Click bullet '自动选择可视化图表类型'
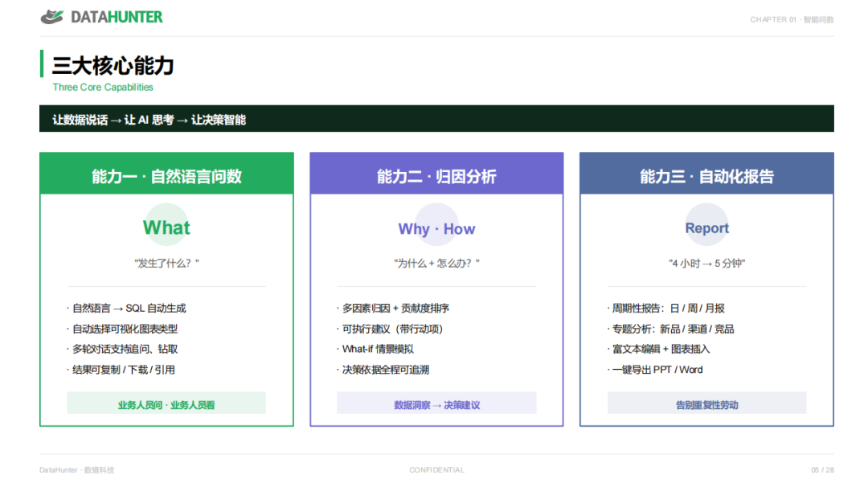Image resolution: width=868 pixels, height=487 pixels. tap(122, 329)
